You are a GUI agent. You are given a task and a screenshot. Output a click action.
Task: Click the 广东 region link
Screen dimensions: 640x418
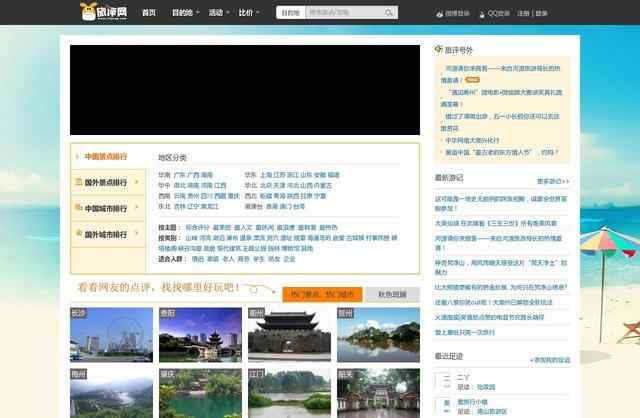[179, 175]
